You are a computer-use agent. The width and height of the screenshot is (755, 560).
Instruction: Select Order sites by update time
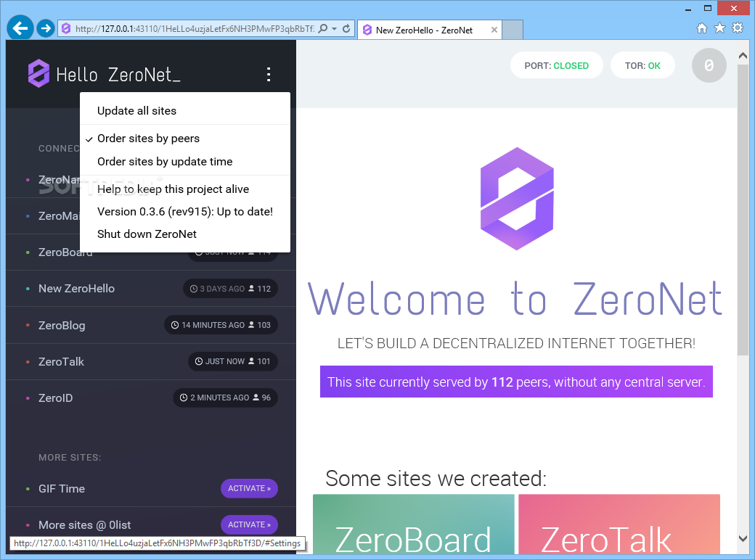pos(165,161)
